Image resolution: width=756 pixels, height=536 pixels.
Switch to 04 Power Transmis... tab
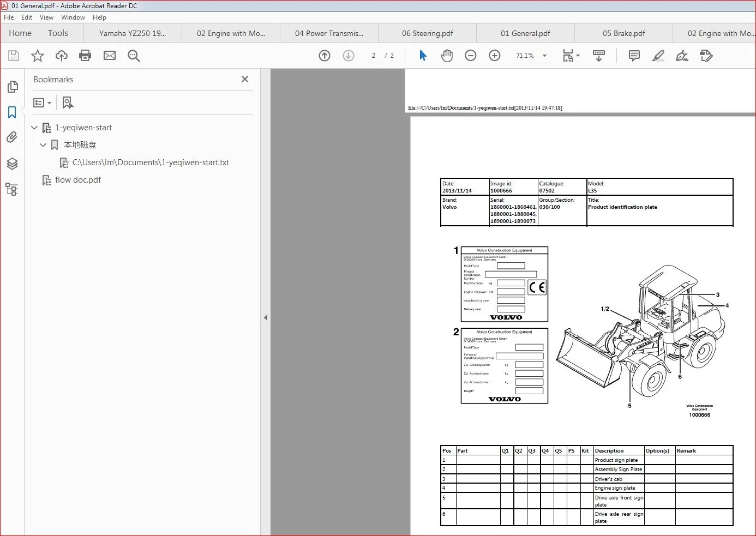coord(329,33)
